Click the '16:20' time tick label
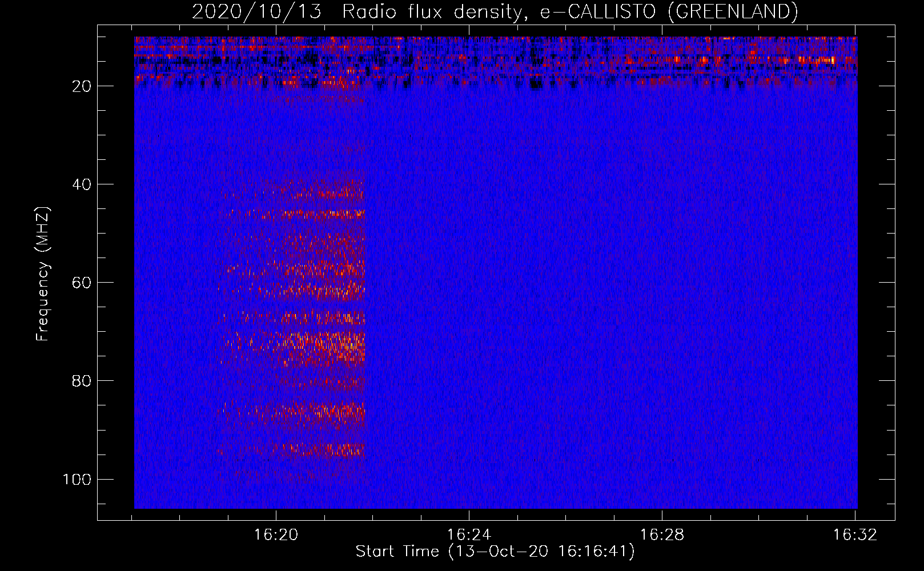Viewport: 924px width, 571px height. tap(276, 535)
